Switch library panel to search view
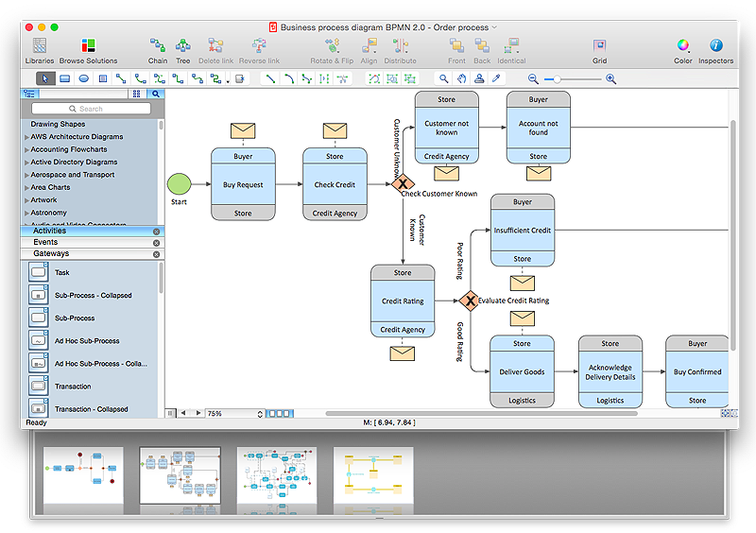This screenshot has height=533, width=756. click(156, 94)
